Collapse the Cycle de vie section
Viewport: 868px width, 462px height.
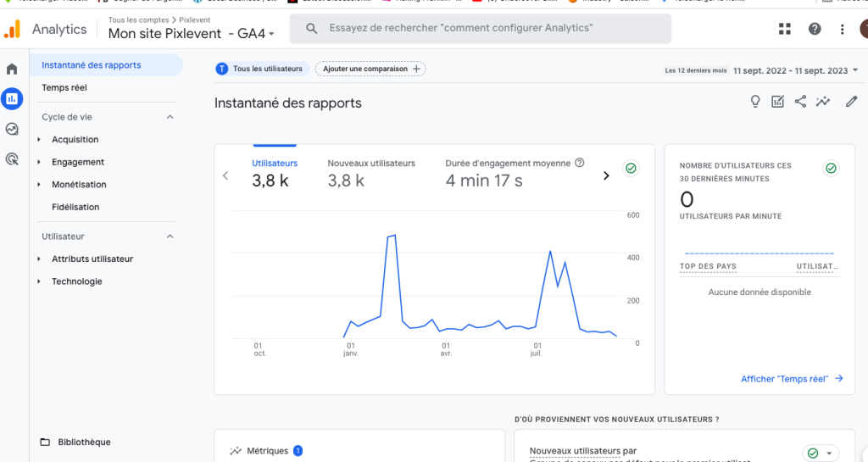click(x=170, y=117)
